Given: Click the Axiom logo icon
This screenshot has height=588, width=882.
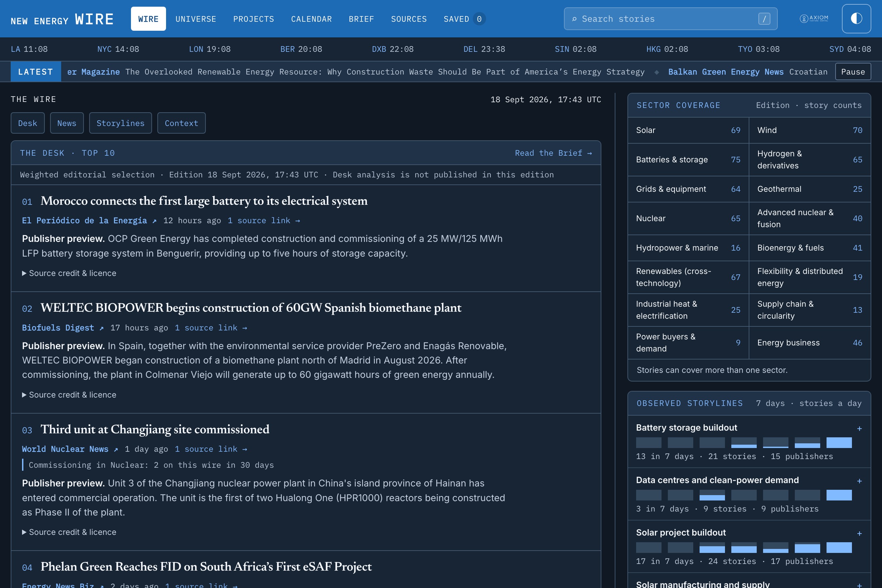Looking at the screenshot, I should click(x=814, y=18).
